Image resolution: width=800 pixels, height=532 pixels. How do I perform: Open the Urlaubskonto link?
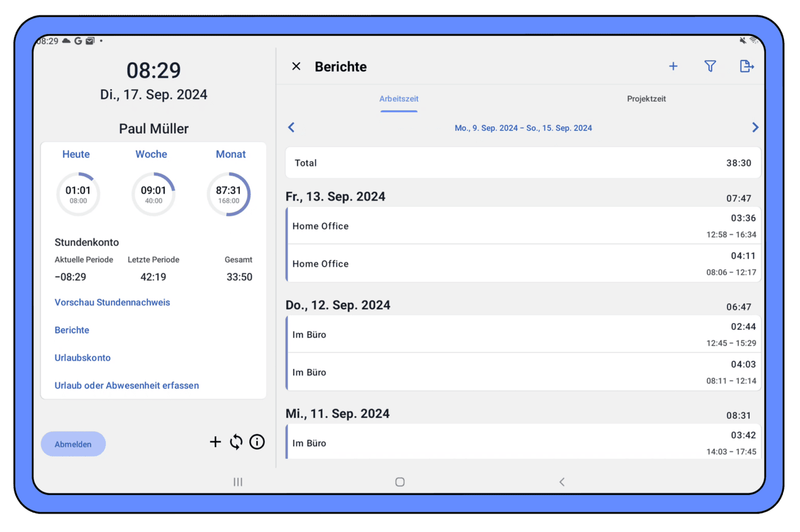83,358
